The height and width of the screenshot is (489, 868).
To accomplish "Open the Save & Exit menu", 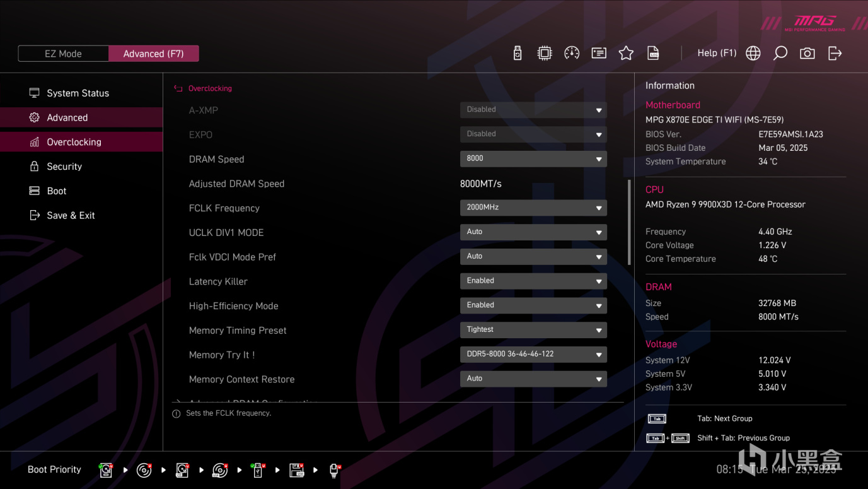I will (x=81, y=216).
